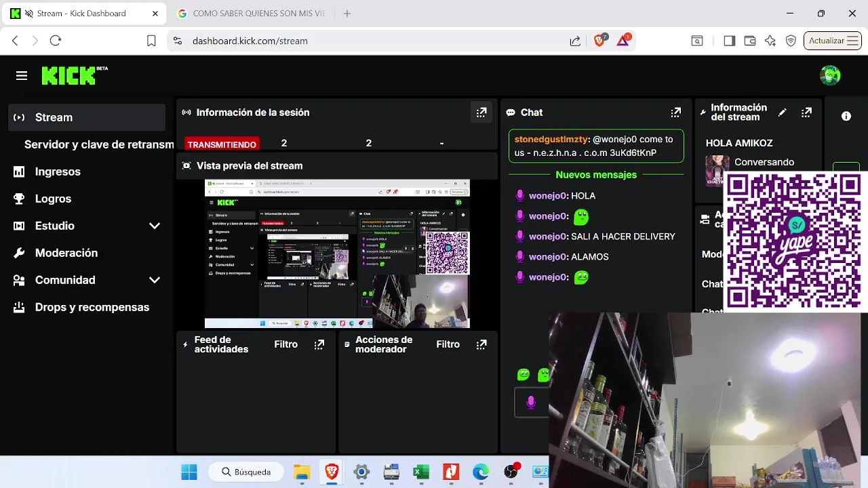Image resolution: width=868 pixels, height=488 pixels.
Task: Pop out the Chat panel
Action: 676,113
